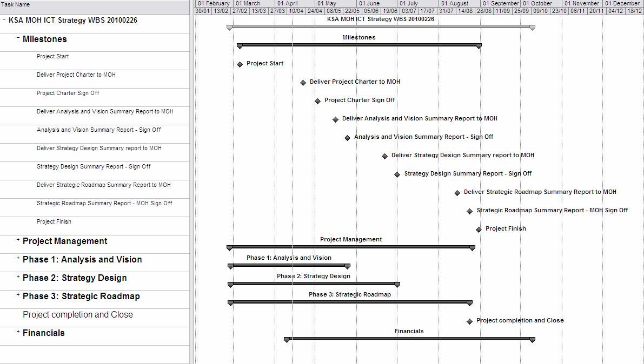The height and width of the screenshot is (364, 644).
Task: Select the Financials summary bar in chart
Action: pos(409,339)
